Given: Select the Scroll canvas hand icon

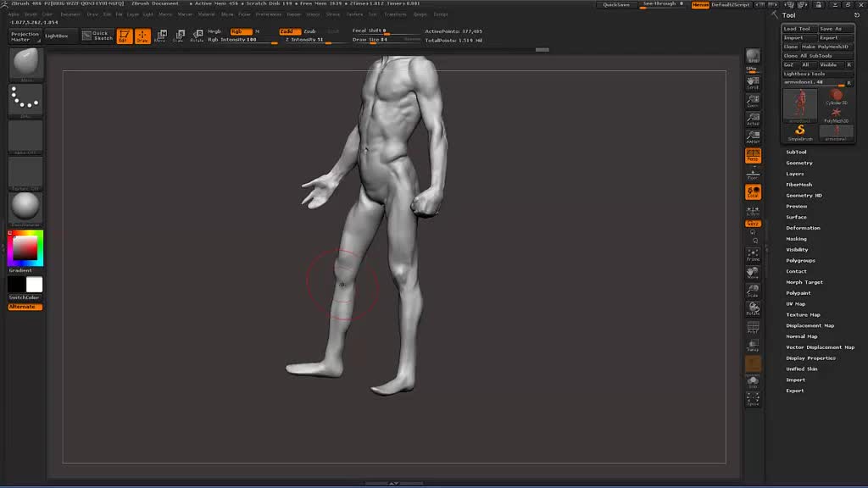Looking at the screenshot, I should 753,84.
